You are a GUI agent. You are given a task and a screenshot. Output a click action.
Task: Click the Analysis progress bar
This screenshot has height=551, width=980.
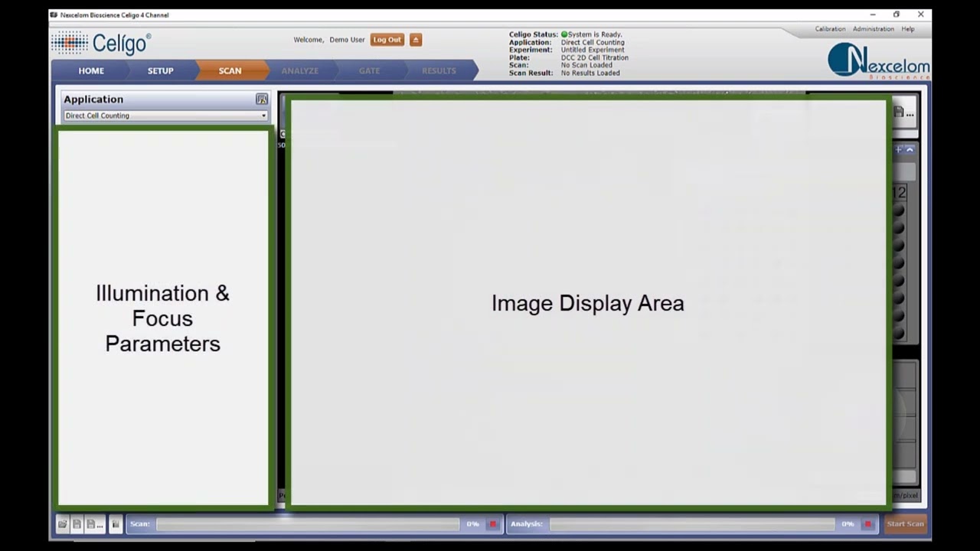(x=692, y=524)
